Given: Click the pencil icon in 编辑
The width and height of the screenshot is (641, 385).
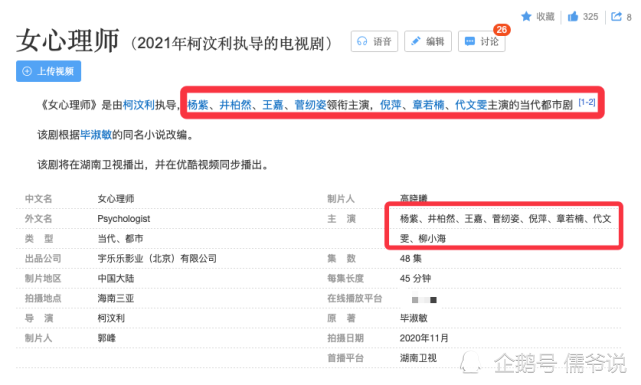Looking at the screenshot, I should 416,41.
